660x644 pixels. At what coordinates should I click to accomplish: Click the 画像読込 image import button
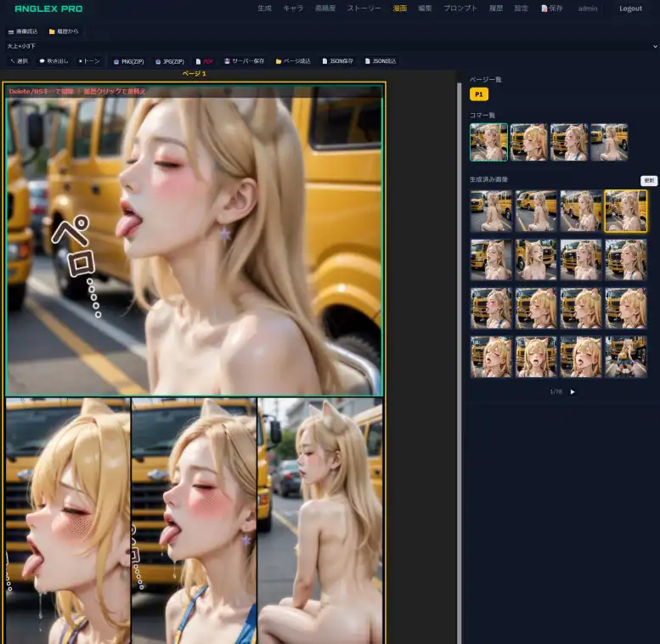[23, 31]
